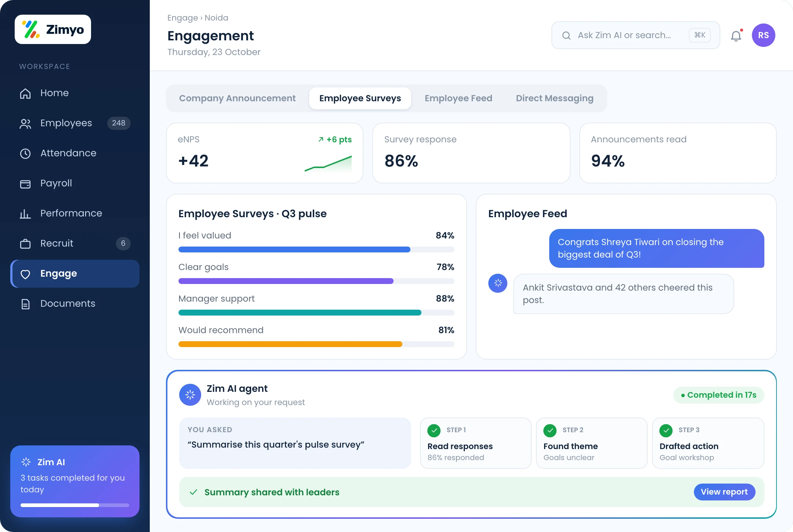The height and width of the screenshot is (532, 793).
Task: Click the RS profile avatar
Action: [763, 35]
